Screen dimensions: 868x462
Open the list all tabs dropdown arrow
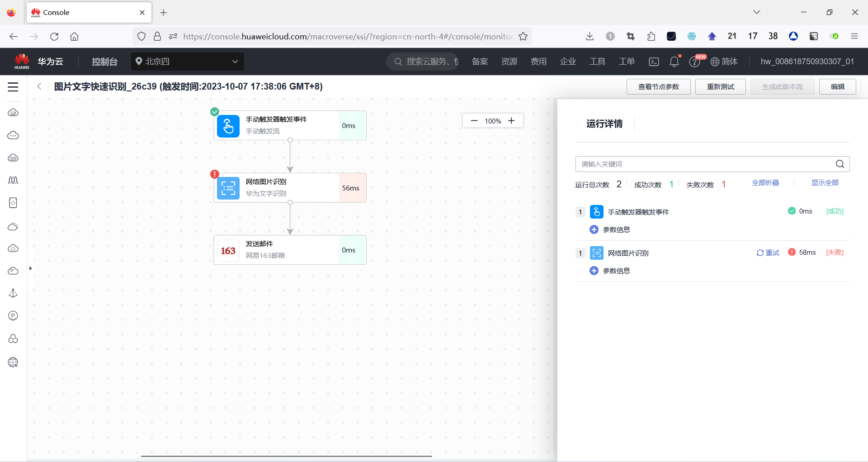(x=757, y=12)
